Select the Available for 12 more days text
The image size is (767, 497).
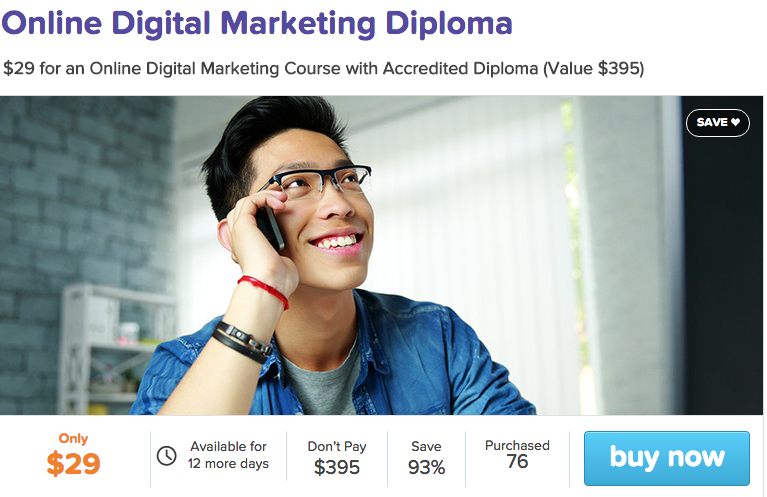(x=228, y=455)
